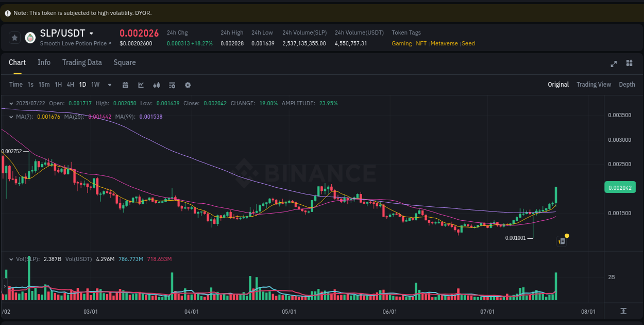Select the 1W timeframe
The width and height of the screenshot is (644, 325).
(95, 84)
